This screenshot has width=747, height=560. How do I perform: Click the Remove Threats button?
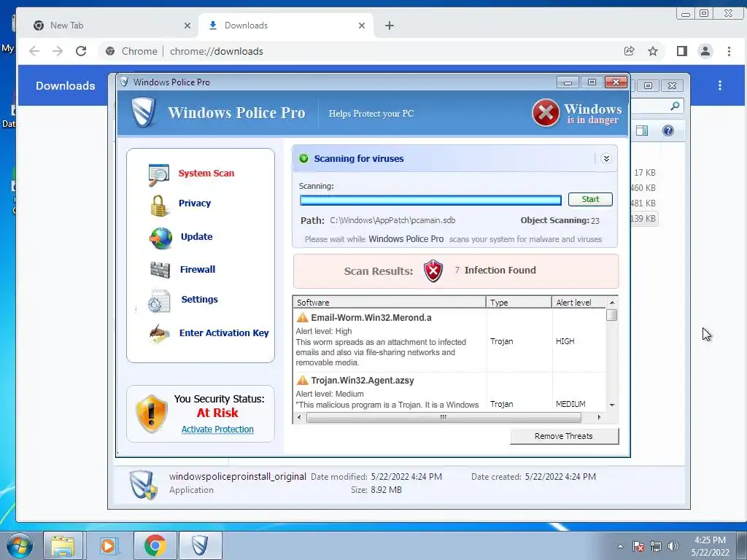pyautogui.click(x=564, y=436)
